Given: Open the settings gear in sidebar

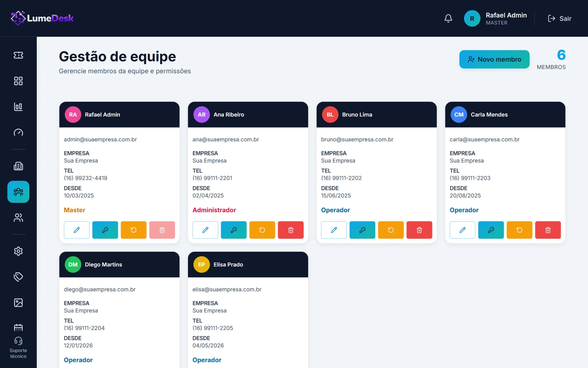Looking at the screenshot, I should point(18,251).
